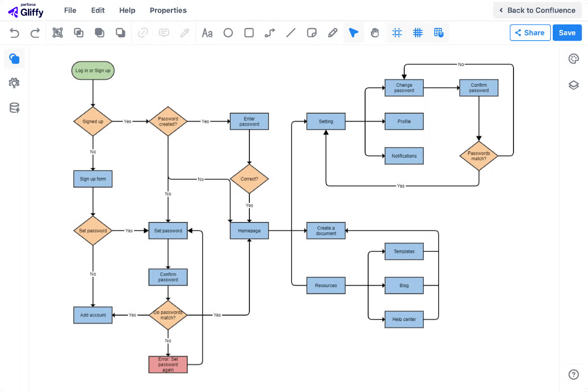Select the Add account box
This screenshot has height=392, width=588.
pyautogui.click(x=93, y=315)
